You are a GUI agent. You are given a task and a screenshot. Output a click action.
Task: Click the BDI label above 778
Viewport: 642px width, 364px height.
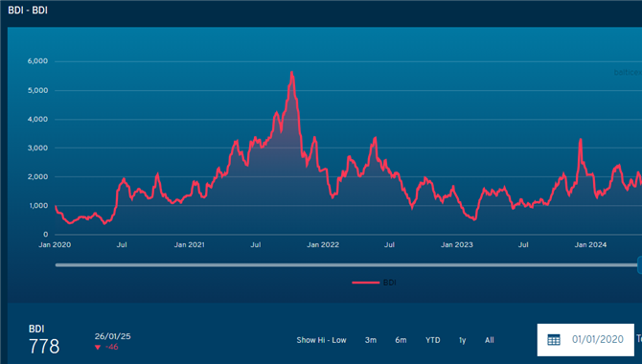36,329
